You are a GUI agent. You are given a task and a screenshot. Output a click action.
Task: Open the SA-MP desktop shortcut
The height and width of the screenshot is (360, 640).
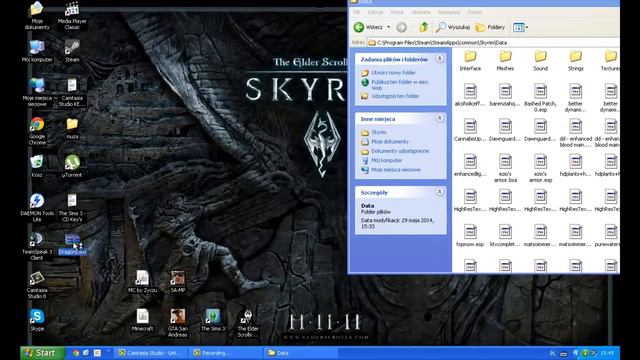(178, 282)
